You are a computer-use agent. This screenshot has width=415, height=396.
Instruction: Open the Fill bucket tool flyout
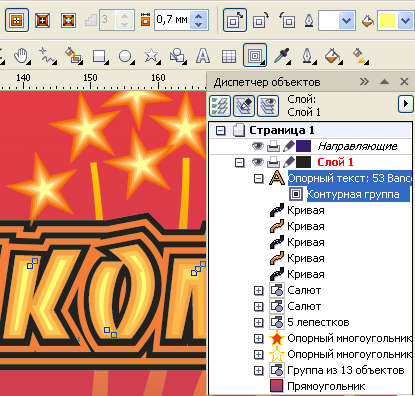tap(334, 56)
